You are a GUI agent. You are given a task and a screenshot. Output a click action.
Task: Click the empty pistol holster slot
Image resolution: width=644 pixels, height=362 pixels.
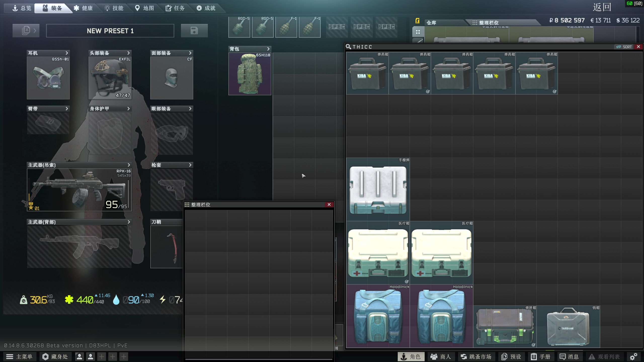172,190
